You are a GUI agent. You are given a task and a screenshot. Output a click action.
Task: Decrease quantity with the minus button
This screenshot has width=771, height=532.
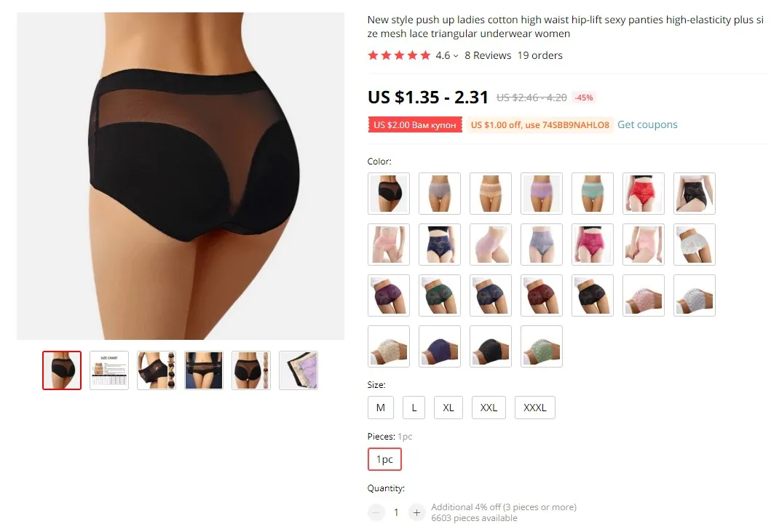pos(376,512)
